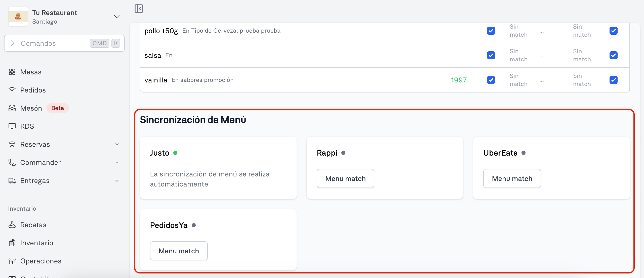Open the ellipsis menu in pollo +50g row
Viewport: 644px width, 278px height.
[542, 32]
